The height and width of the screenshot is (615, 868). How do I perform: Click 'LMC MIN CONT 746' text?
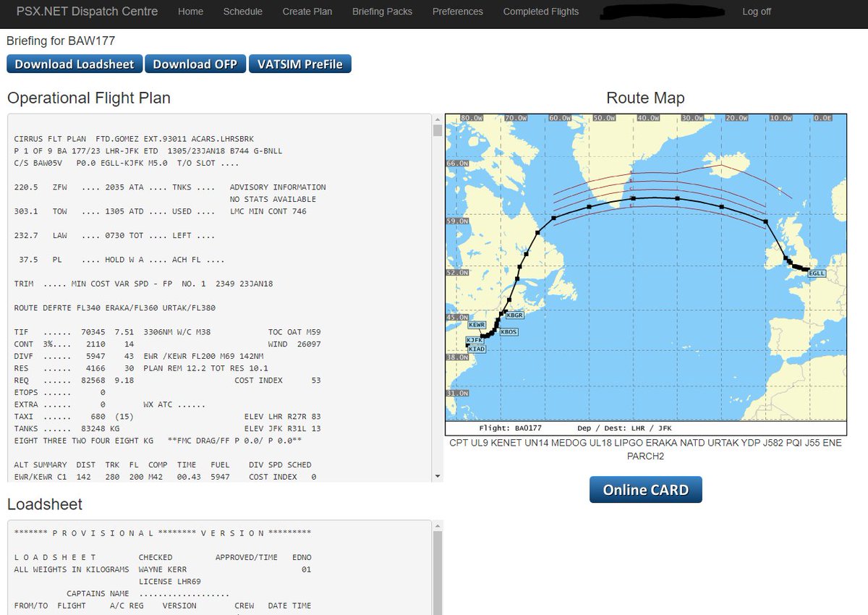268,211
